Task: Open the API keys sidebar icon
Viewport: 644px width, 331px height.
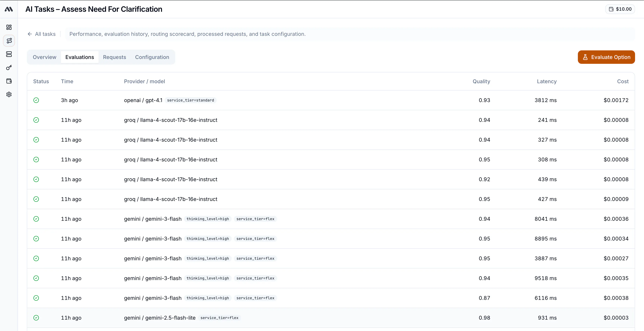Action: 9,68
